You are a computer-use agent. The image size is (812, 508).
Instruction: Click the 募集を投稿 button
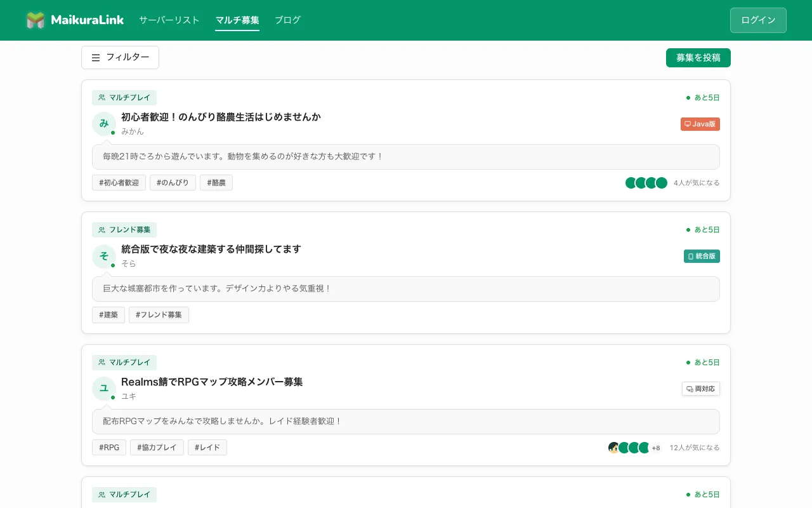[x=698, y=58]
